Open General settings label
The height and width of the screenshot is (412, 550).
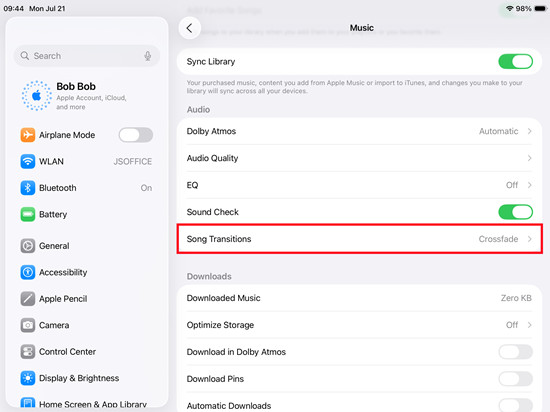[x=54, y=246]
